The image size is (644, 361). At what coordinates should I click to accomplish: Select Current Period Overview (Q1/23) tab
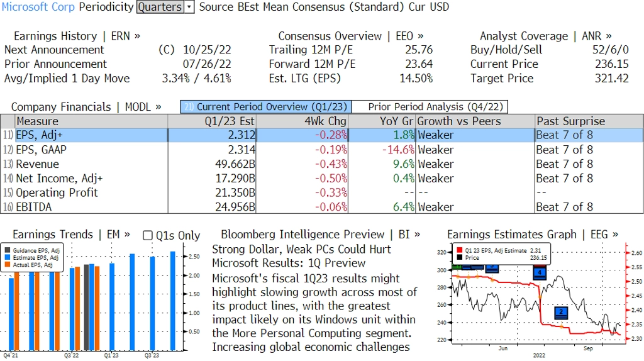click(x=266, y=107)
